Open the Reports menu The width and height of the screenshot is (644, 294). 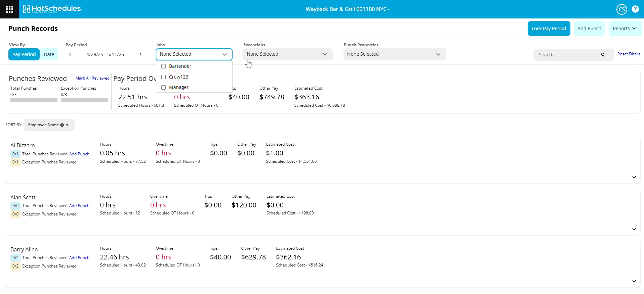pos(625,29)
